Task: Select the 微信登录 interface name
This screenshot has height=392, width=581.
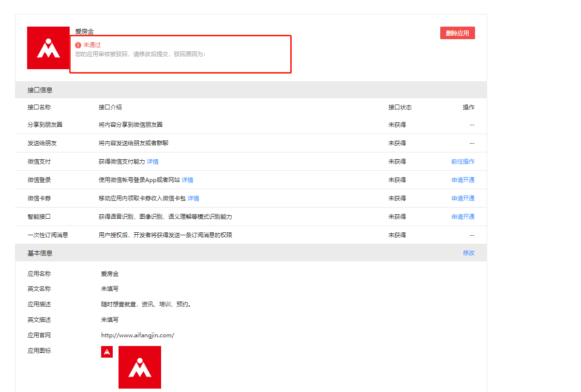Action: [x=39, y=180]
